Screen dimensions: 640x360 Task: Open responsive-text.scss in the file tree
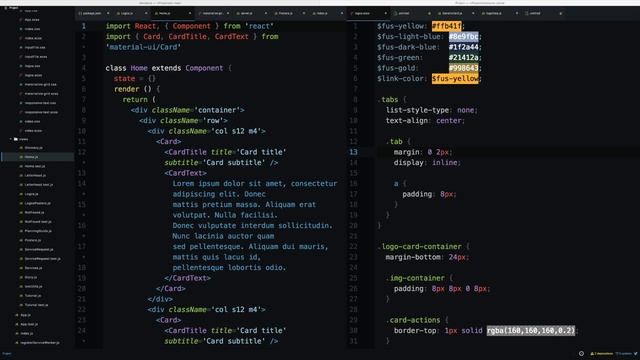point(41,112)
